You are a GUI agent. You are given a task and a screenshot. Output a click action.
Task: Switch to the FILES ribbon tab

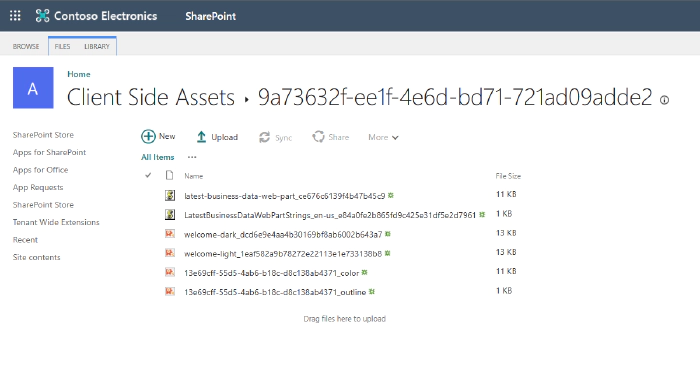(x=62, y=46)
